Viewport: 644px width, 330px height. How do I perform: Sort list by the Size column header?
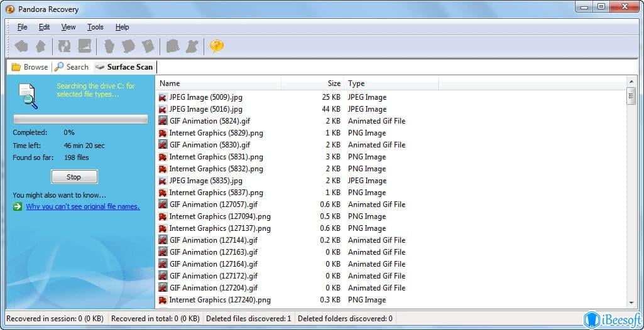[312, 83]
